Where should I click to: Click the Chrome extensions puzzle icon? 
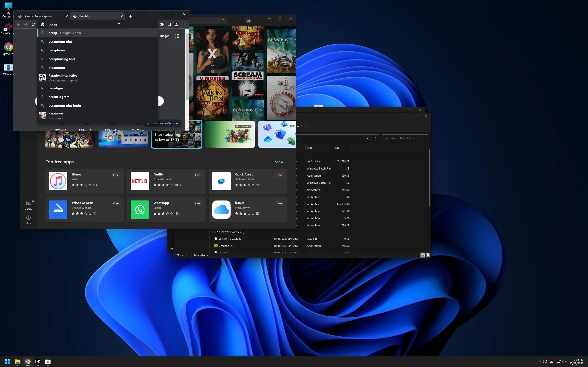(x=162, y=24)
